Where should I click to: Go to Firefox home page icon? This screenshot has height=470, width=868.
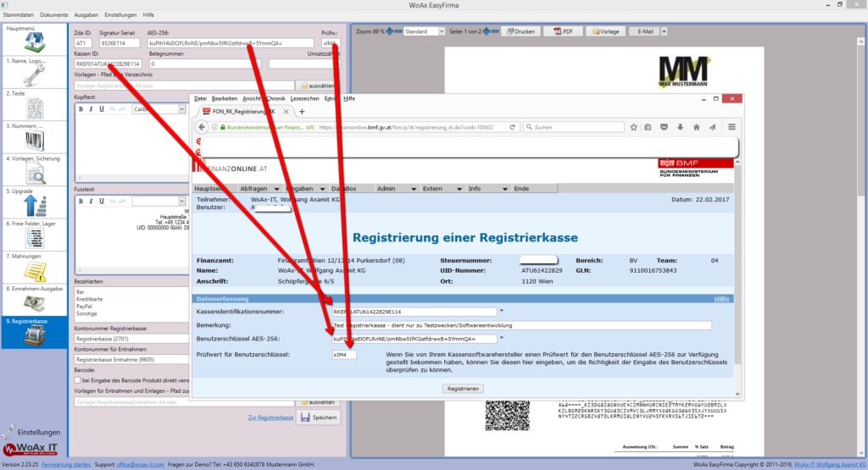pyautogui.click(x=697, y=127)
